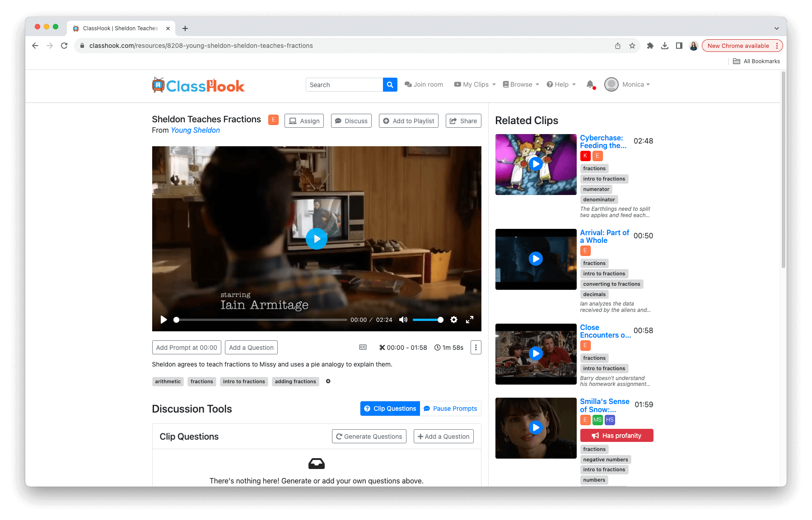This screenshot has width=812, height=520.
Task: Click the closed captions icon
Action: tap(363, 347)
